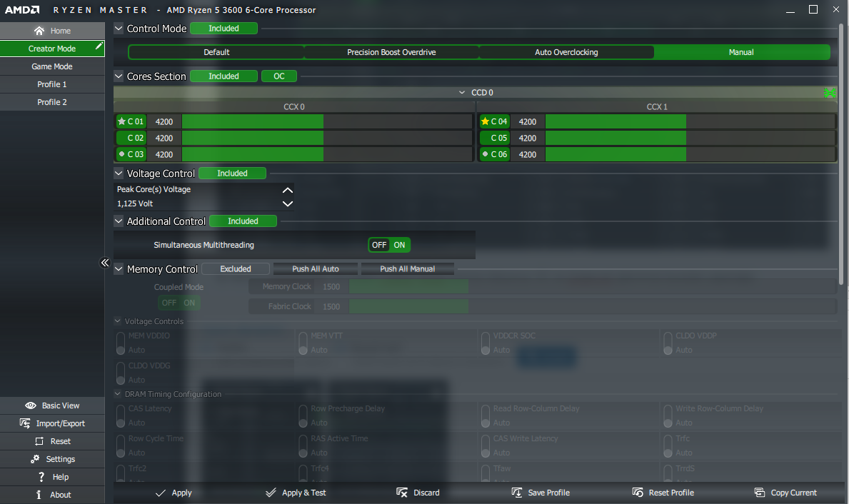Collapse the Cores Section chevron
Viewport: 849px width, 504px height.
[x=119, y=76]
